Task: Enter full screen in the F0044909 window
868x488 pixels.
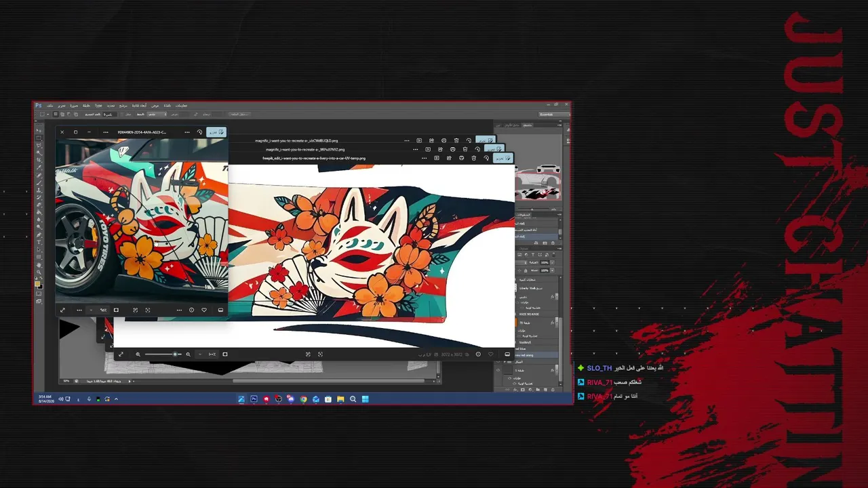Action: (62, 310)
